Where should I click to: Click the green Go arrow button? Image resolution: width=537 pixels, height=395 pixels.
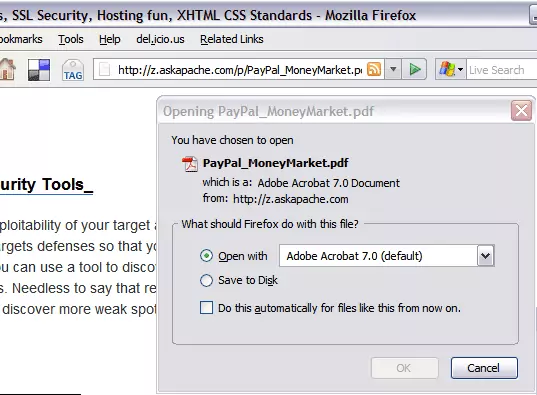pyautogui.click(x=414, y=70)
